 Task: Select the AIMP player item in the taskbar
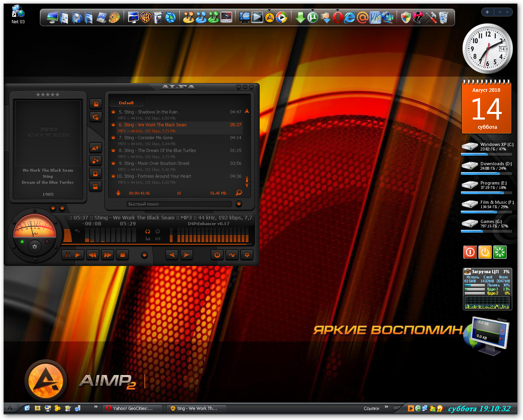[x=197, y=408]
